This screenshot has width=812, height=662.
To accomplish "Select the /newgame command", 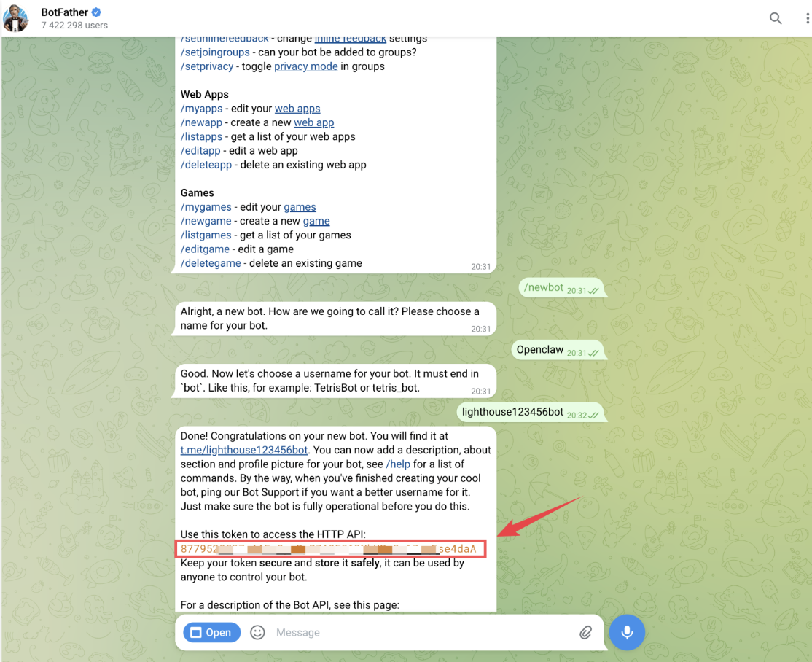I will click(x=206, y=221).
